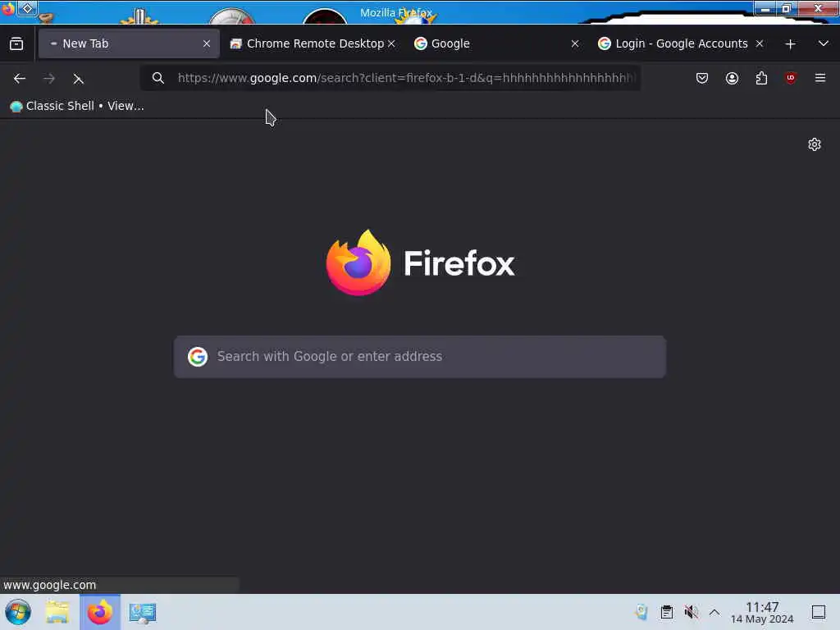Close the Login - Google Accounts tab
840x630 pixels.
point(759,44)
